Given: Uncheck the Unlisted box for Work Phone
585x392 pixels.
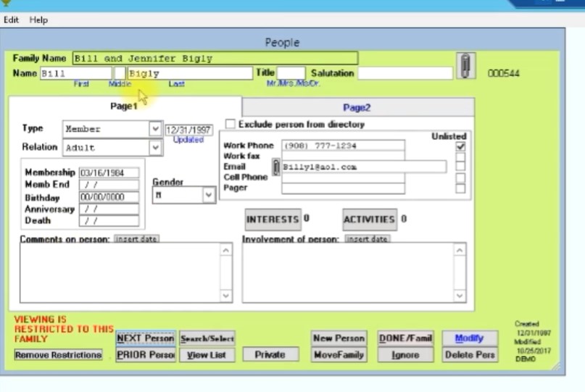Looking at the screenshot, I should point(460,146).
